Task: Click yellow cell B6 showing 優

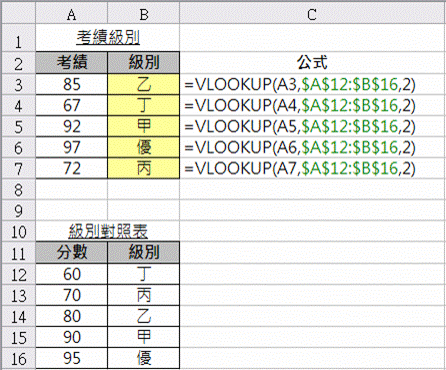Action: click(144, 147)
